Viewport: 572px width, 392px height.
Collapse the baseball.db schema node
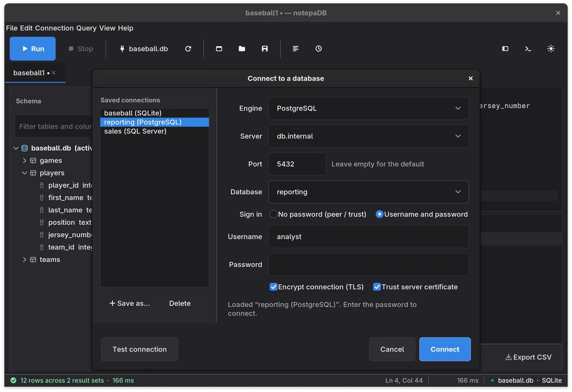click(16, 148)
